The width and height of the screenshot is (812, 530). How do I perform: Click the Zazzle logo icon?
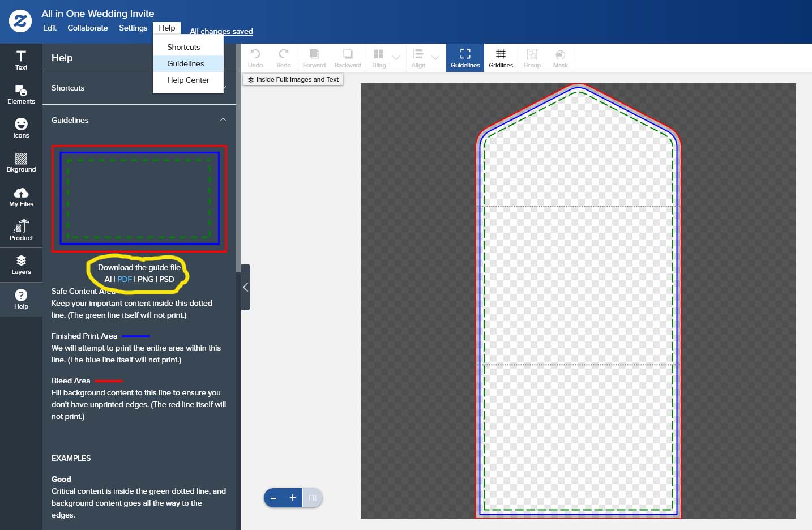click(x=20, y=22)
